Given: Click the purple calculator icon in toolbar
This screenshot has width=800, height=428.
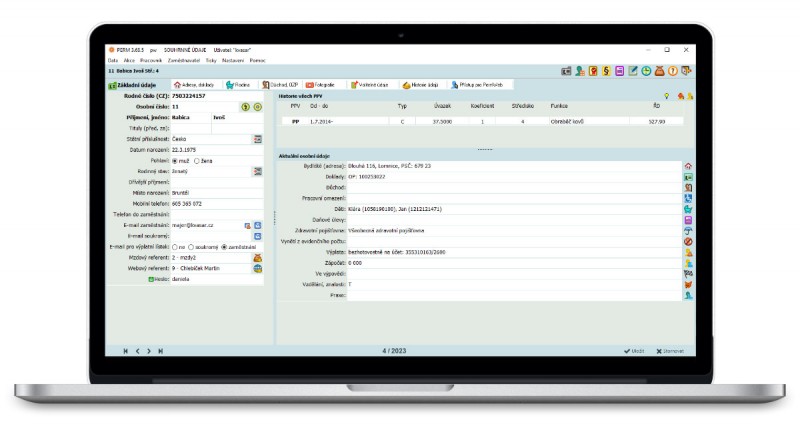Looking at the screenshot, I should coord(620,71).
